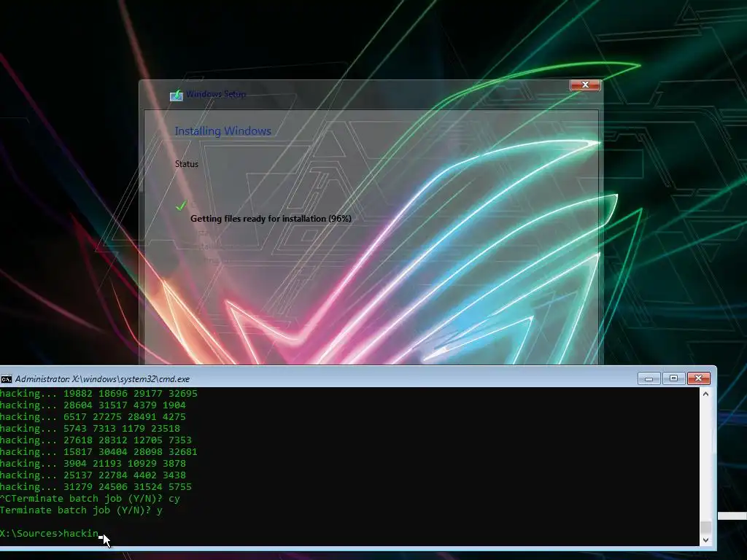747x560 pixels.
Task: Click line 'hacking... 19882 18696 29177 32695'
Action: (98, 393)
